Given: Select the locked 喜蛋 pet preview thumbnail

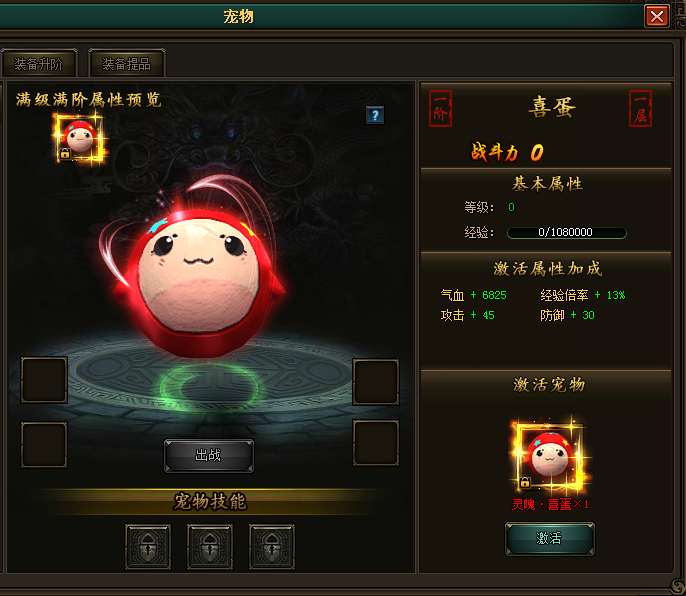Looking at the screenshot, I should point(80,138).
